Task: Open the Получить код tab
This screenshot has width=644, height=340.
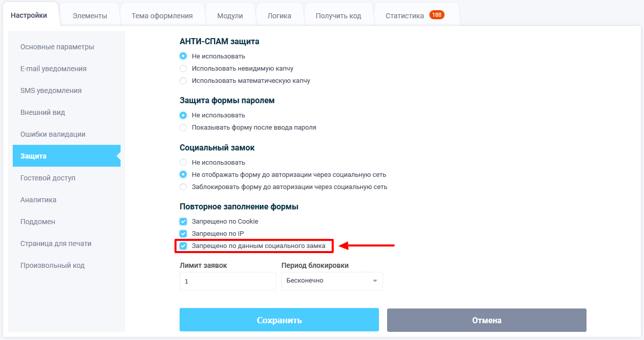Action: coord(339,15)
